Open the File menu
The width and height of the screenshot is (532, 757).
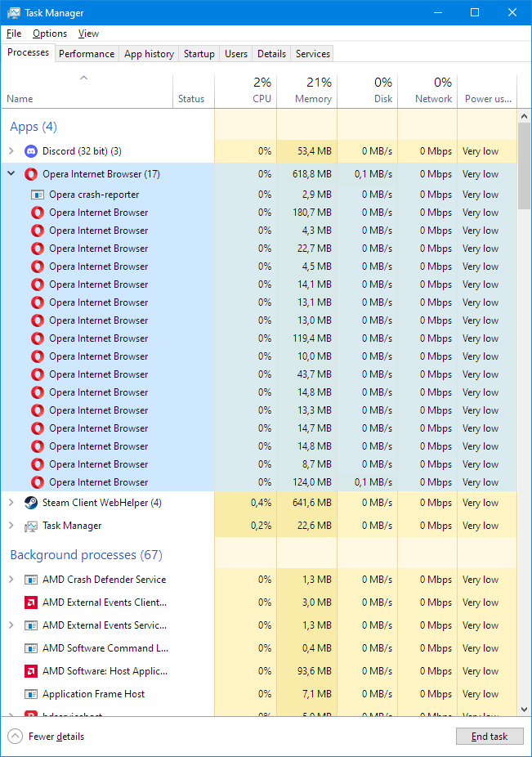pos(14,34)
